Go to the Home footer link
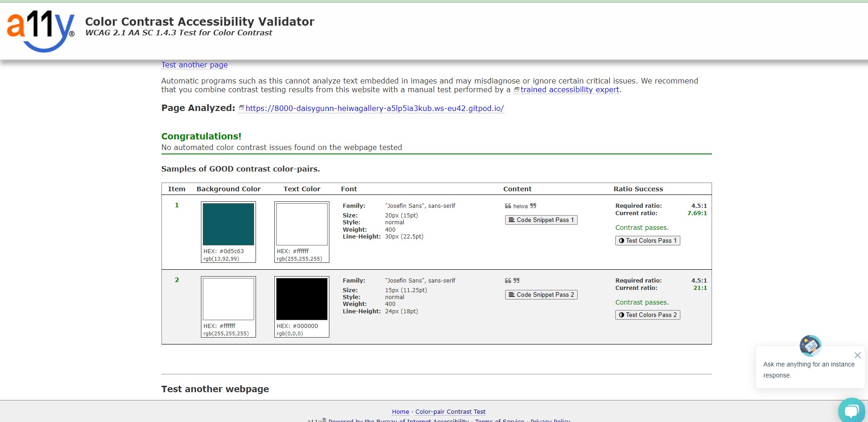The image size is (868, 422). (x=401, y=412)
